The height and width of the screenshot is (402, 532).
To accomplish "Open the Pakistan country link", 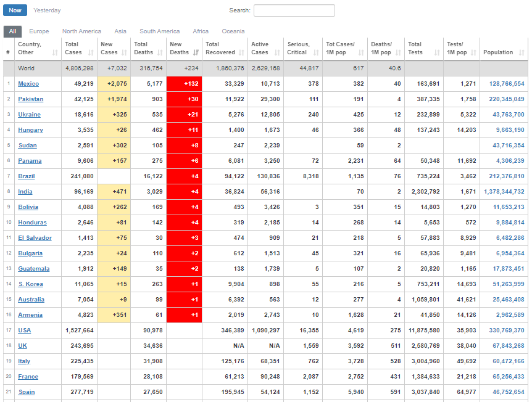I will [30, 99].
